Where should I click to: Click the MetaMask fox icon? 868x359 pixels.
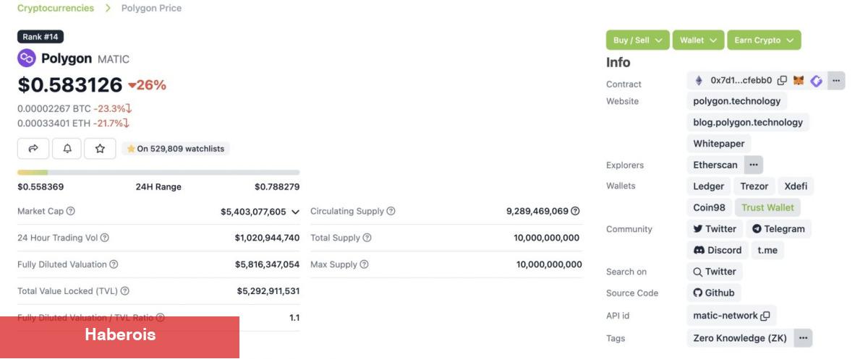coord(799,80)
